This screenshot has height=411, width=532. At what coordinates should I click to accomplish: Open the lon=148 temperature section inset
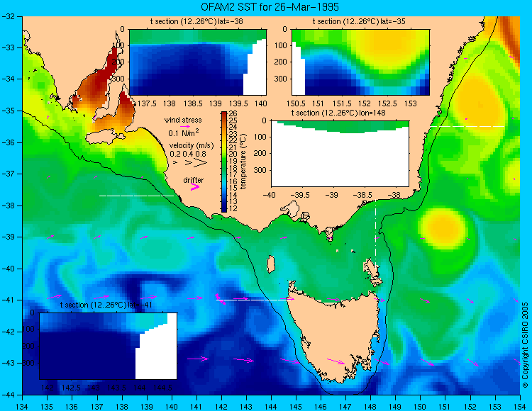click(340, 154)
